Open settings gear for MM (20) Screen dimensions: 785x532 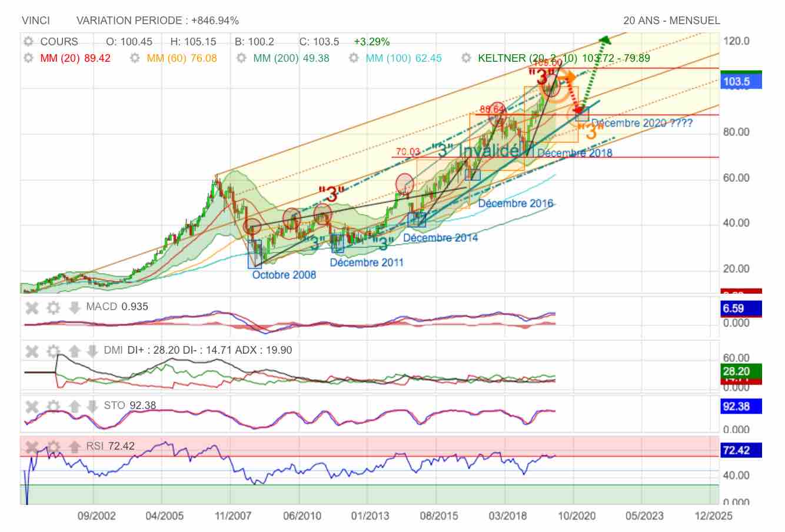pos(28,58)
